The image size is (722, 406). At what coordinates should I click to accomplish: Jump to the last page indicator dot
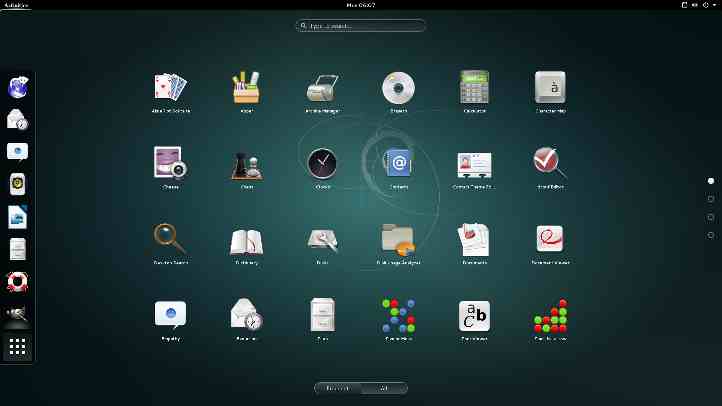pyautogui.click(x=711, y=235)
